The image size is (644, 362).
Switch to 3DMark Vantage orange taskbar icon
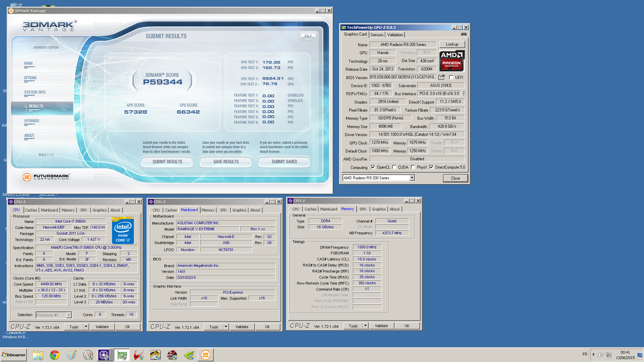[206, 355]
